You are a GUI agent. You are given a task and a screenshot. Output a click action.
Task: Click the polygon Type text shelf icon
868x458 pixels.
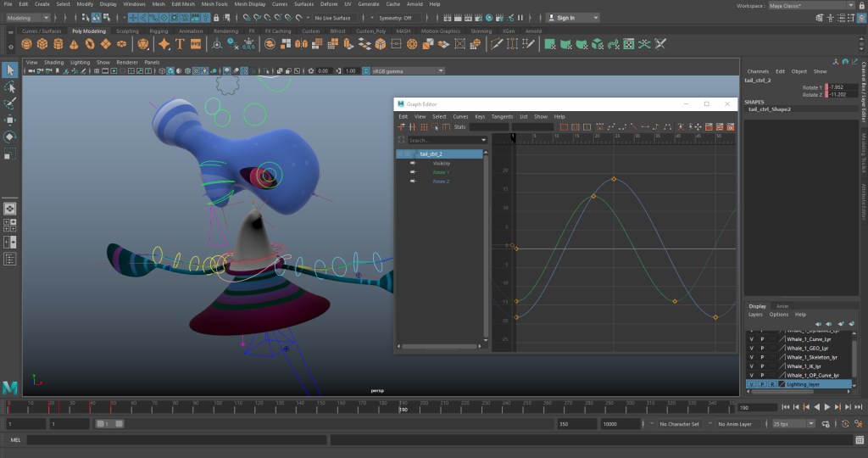180,43
